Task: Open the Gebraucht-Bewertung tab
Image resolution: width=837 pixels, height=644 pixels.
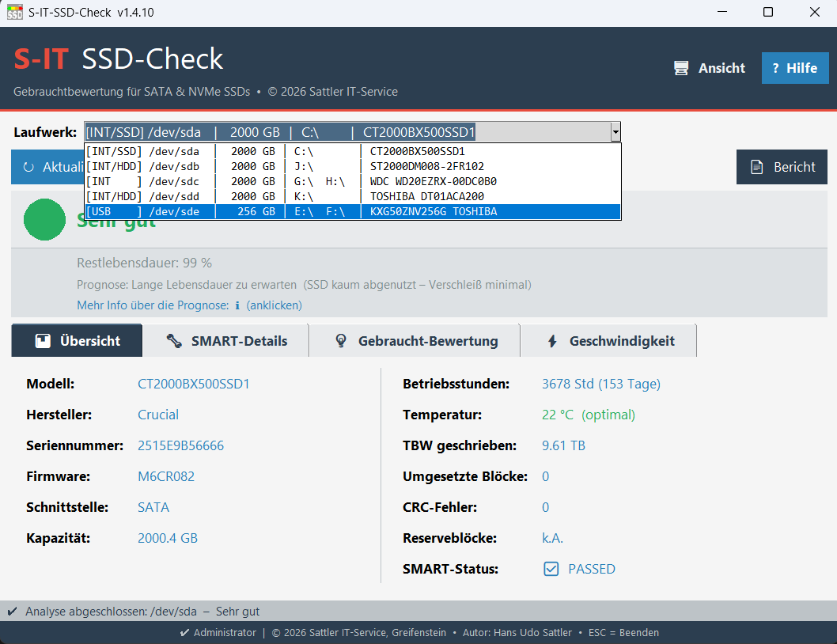Action: click(x=415, y=341)
